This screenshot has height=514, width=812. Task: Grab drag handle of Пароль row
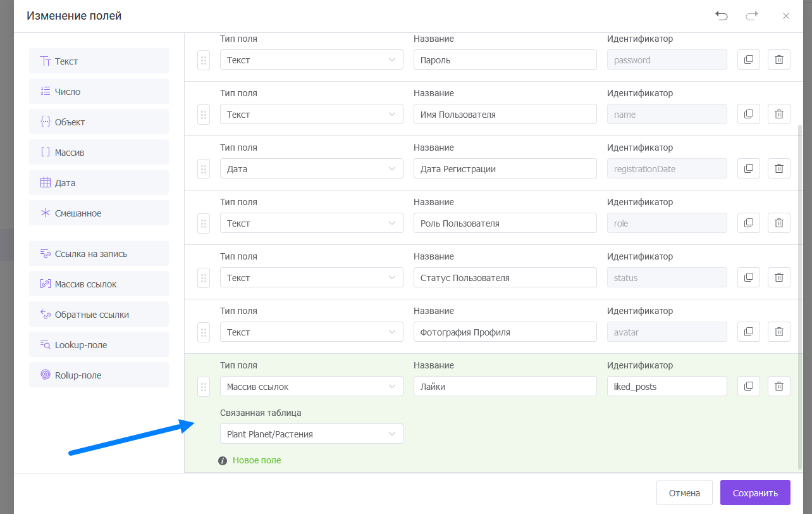pyautogui.click(x=204, y=60)
